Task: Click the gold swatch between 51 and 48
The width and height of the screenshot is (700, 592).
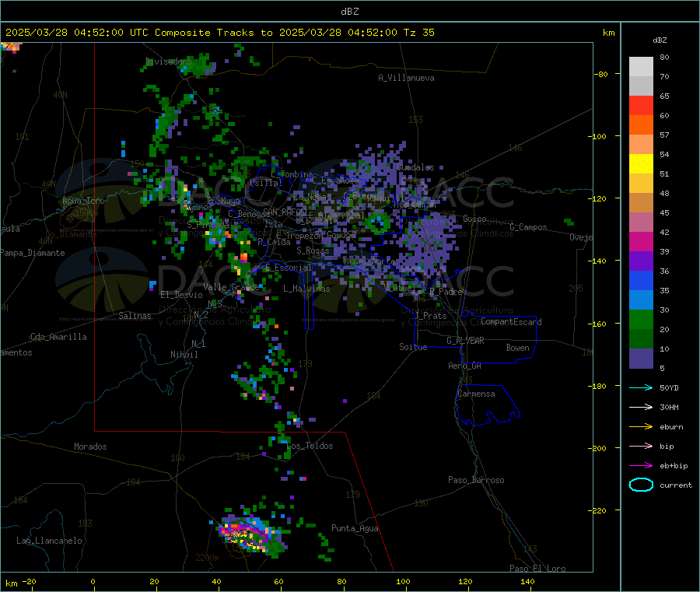Action: click(x=641, y=183)
